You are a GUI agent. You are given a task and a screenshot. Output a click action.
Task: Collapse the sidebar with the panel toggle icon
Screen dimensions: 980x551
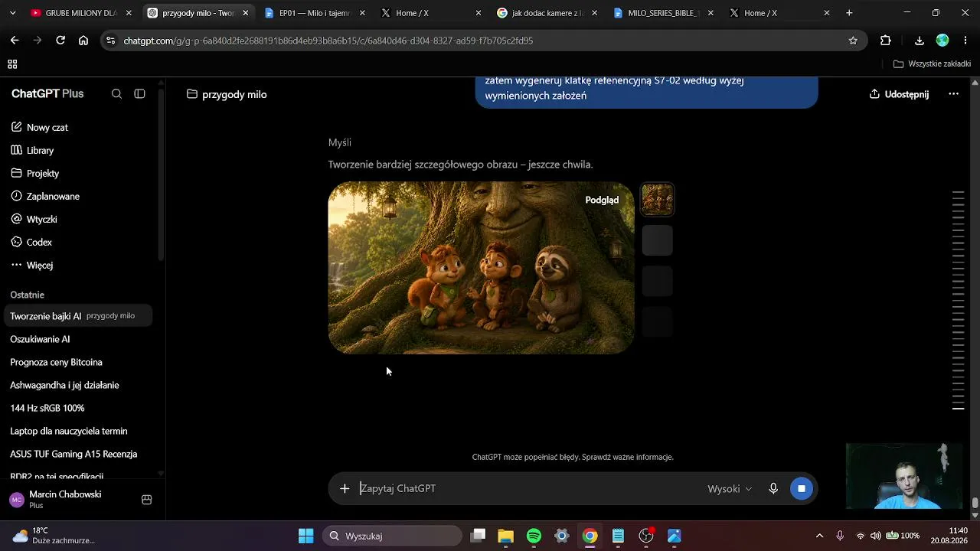tap(139, 94)
